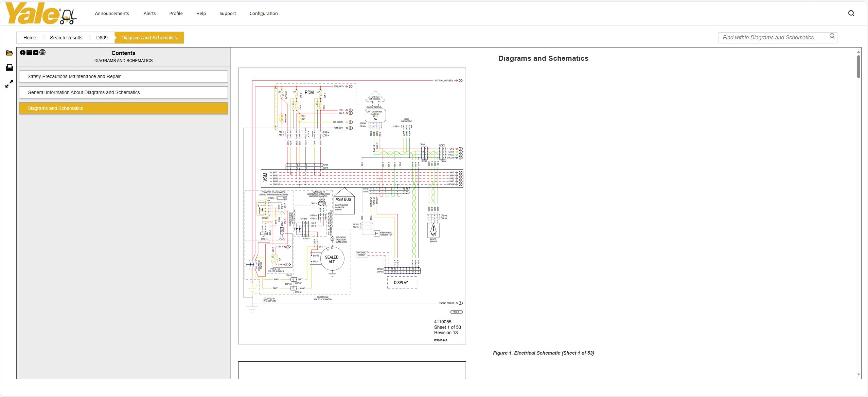Click the printer icon to print
Image resolution: width=868 pixels, height=397 pixels.
[10, 68]
